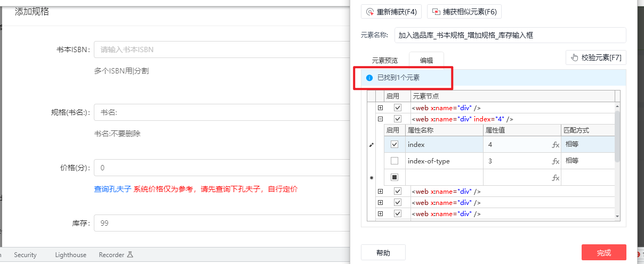Click the red 完成 button
644x264 pixels.
click(x=604, y=252)
